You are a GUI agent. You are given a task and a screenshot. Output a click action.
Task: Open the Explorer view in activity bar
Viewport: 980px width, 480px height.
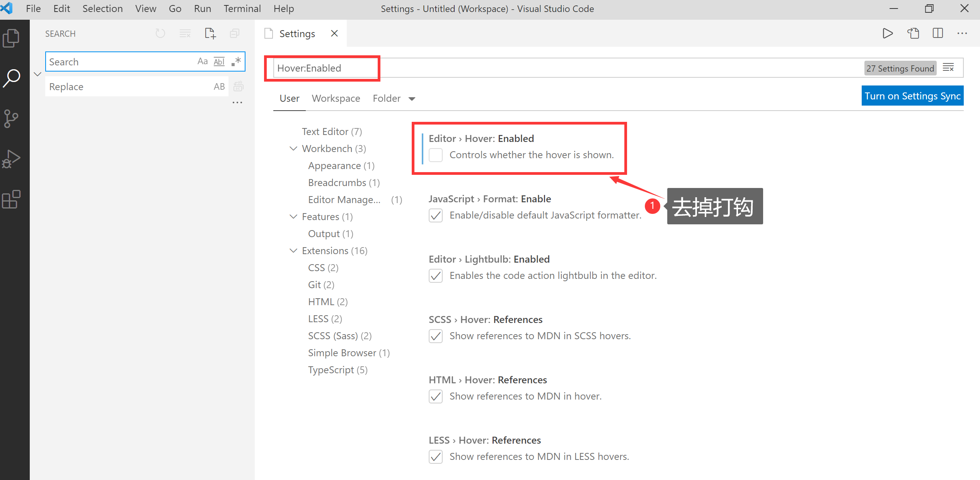pos(12,38)
